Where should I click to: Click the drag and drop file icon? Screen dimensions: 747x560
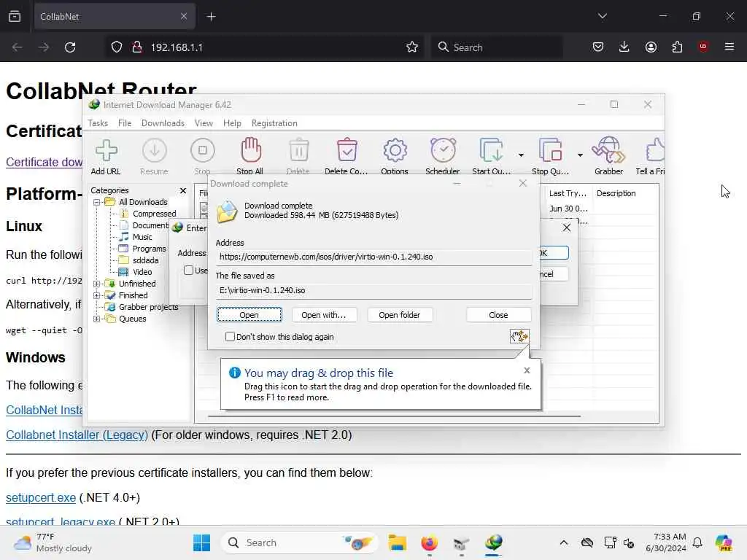tap(519, 337)
